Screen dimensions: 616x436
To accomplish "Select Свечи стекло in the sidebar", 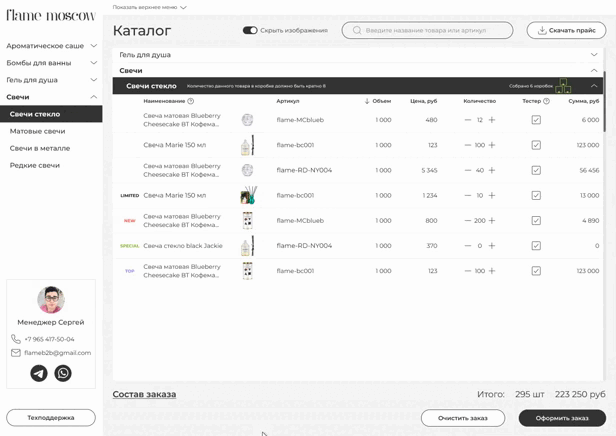I will click(51, 114).
